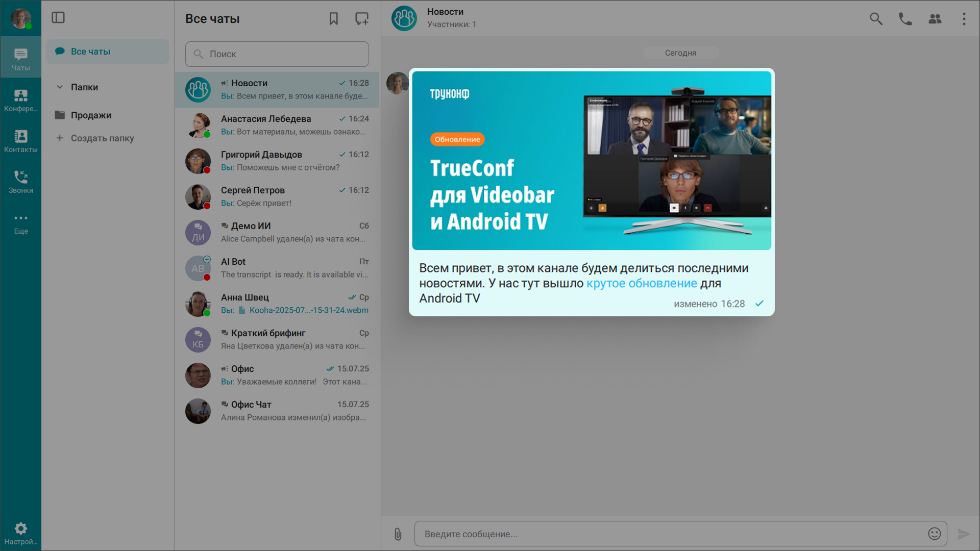Open chat with Анастасия Лебедева
Screen dimensions: 980x551
click(277, 126)
